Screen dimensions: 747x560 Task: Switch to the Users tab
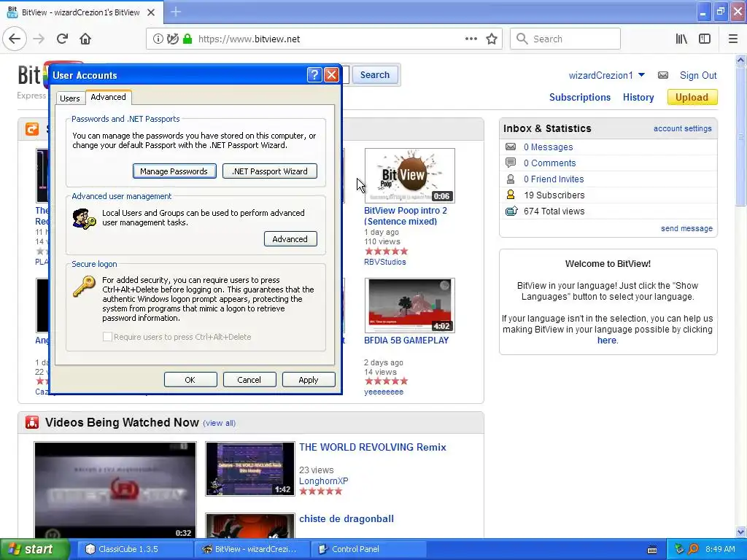[x=69, y=98]
